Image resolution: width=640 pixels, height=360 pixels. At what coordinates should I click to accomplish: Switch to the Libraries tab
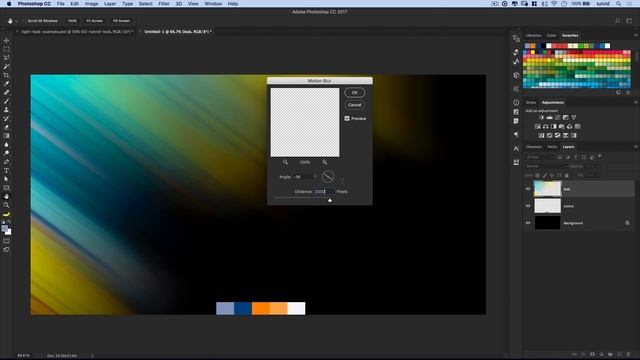click(x=533, y=36)
